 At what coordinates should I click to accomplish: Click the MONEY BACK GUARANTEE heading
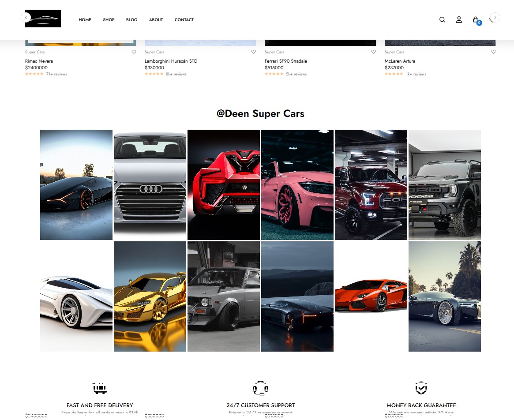(x=421, y=405)
